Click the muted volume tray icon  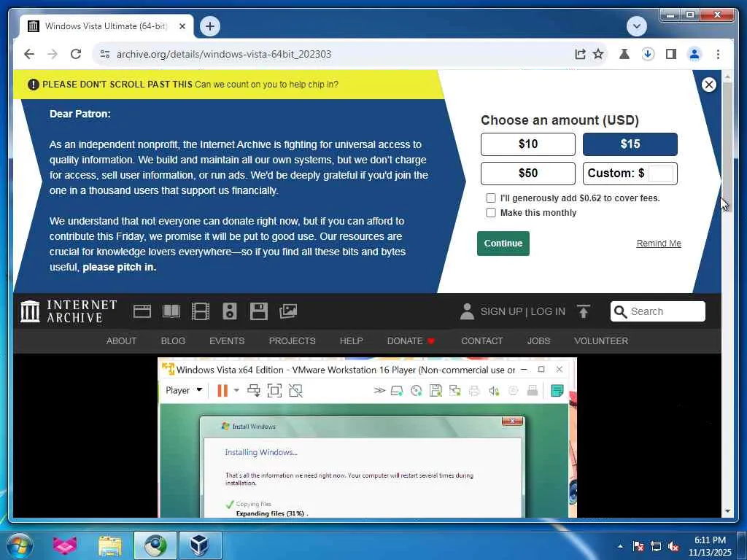(673, 546)
